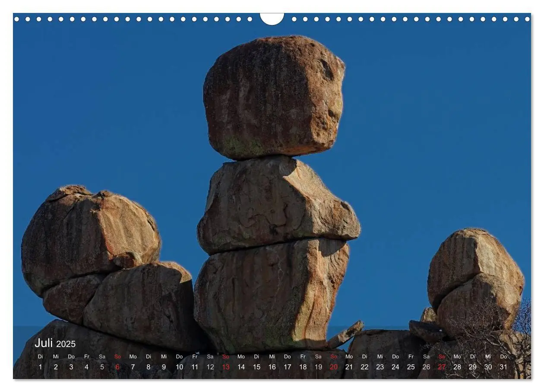Click the 'Di' label above date 1
The image size is (544, 392).
[41, 357]
